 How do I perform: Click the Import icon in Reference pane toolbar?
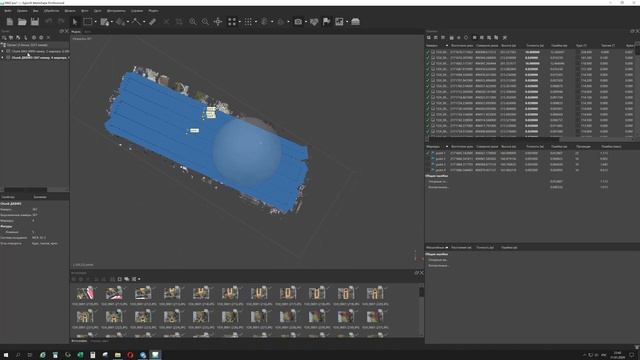click(x=429, y=38)
